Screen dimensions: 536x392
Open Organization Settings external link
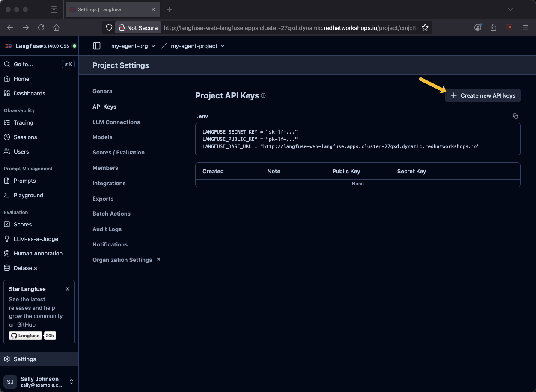tap(126, 260)
